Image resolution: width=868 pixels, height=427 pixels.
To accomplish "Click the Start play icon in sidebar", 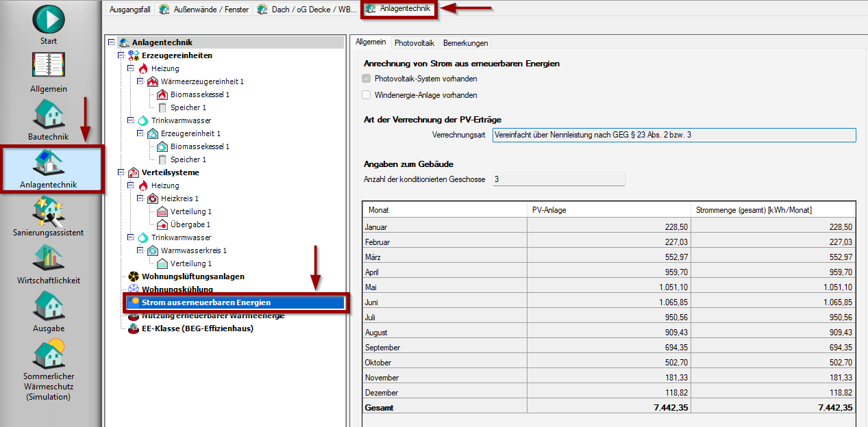I will (x=49, y=19).
